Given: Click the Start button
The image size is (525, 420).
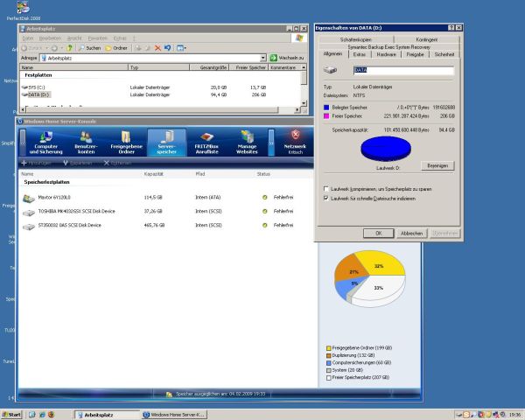Looking at the screenshot, I should pos(11,415).
